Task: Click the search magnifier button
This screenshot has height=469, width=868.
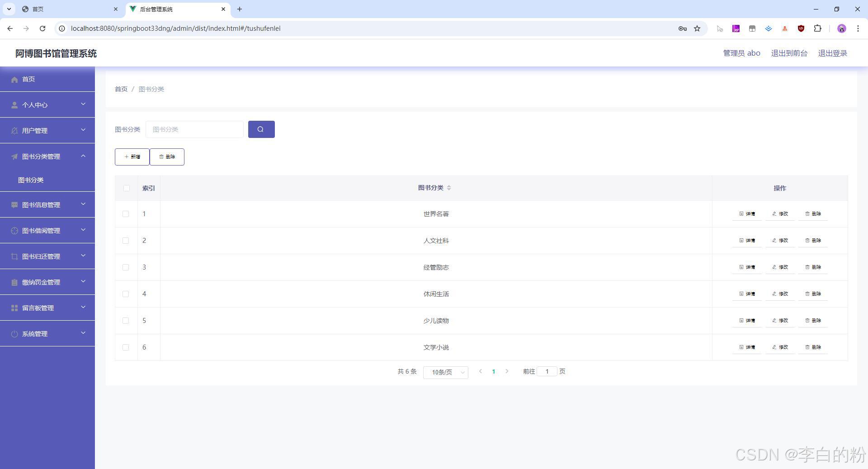Action: 261,129
